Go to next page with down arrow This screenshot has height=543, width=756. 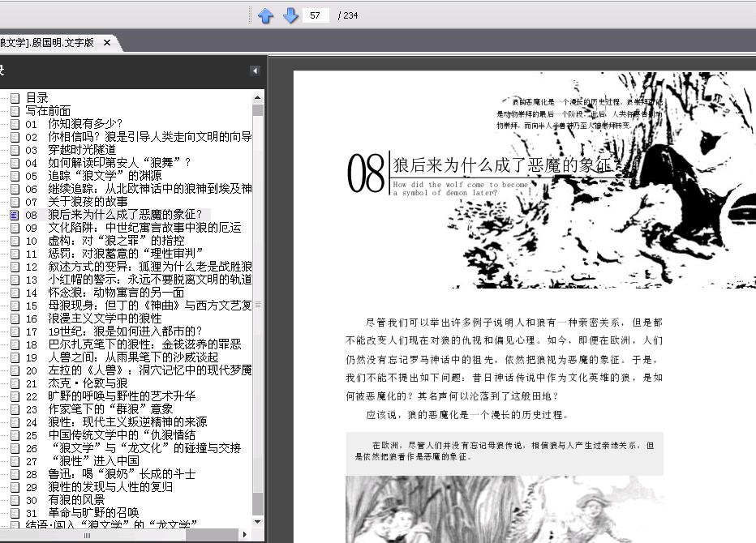[290, 15]
